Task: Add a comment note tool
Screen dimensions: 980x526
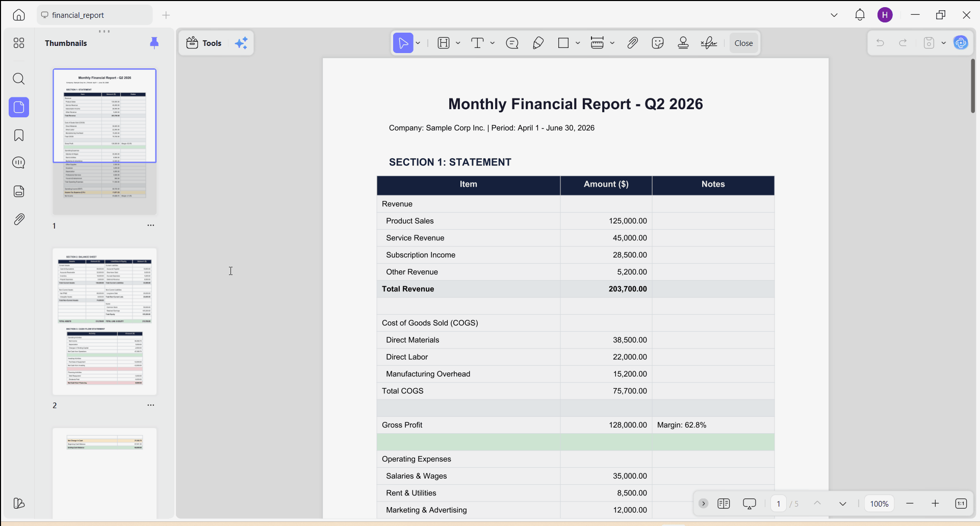Action: (512, 43)
